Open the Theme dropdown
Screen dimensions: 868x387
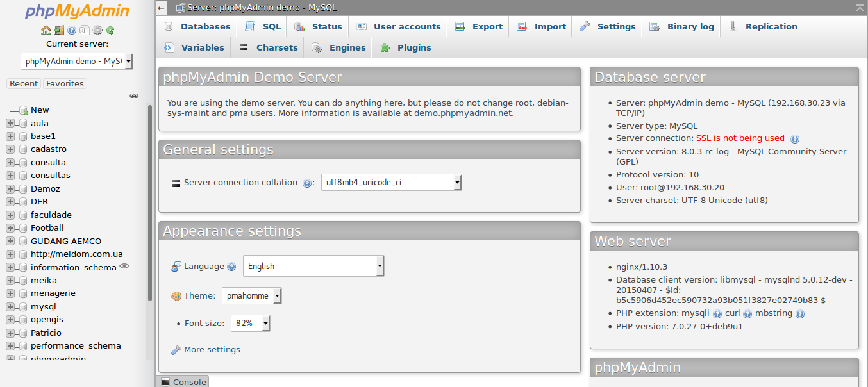(x=252, y=296)
